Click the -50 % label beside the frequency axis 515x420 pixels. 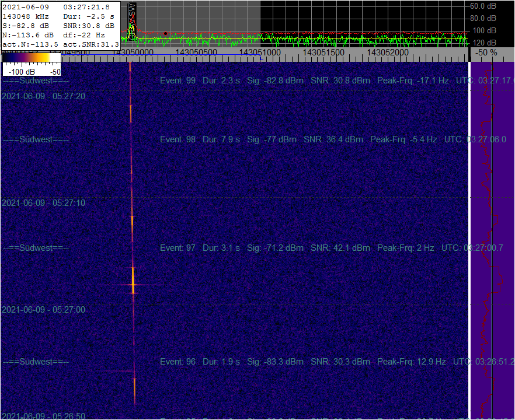click(x=486, y=52)
